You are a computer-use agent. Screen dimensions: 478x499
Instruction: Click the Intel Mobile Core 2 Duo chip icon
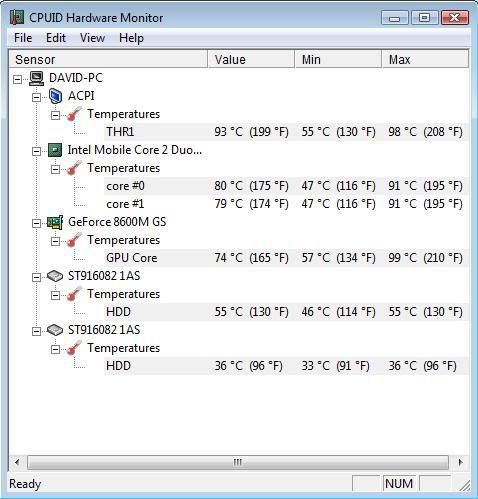click(x=55, y=150)
